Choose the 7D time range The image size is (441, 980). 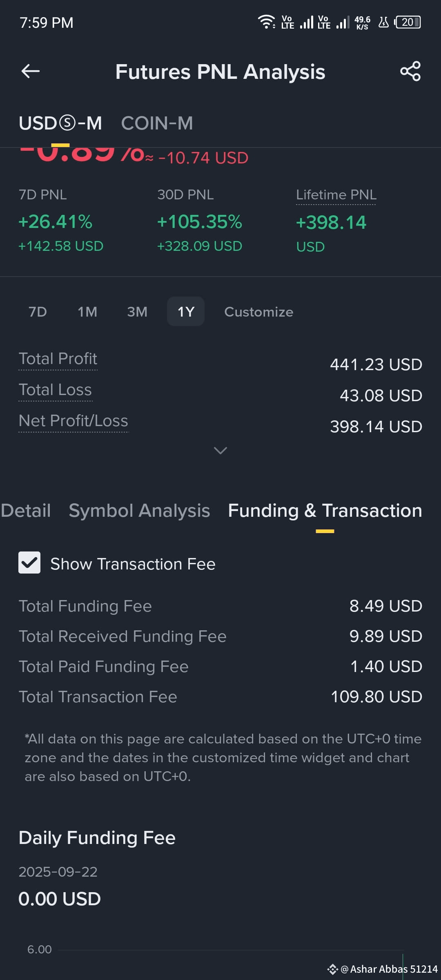(x=38, y=312)
